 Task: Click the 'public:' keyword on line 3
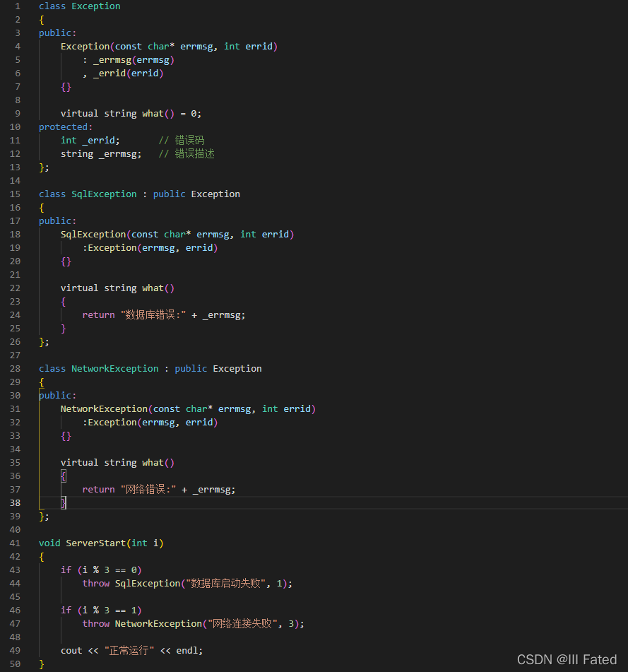(x=57, y=33)
